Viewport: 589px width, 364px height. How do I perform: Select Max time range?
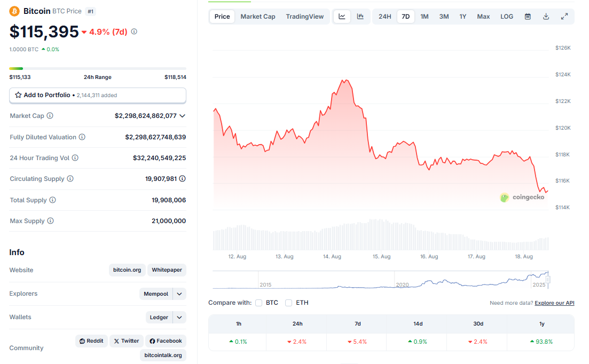pyautogui.click(x=483, y=17)
